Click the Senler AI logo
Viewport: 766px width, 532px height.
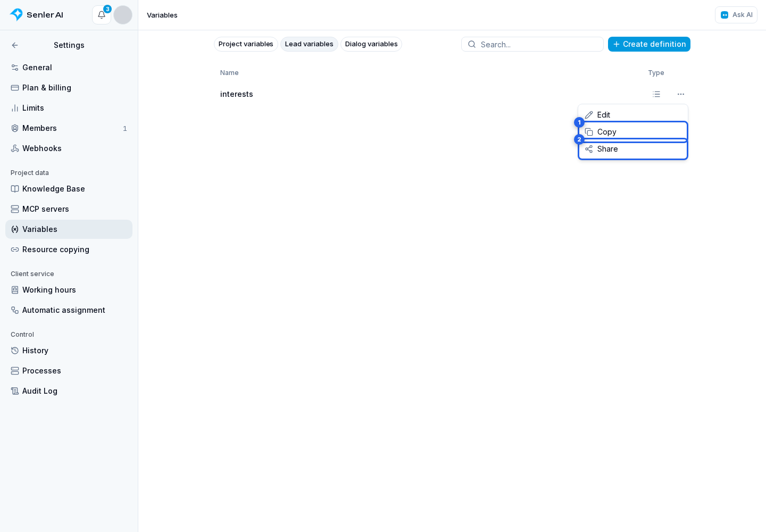coord(37,15)
